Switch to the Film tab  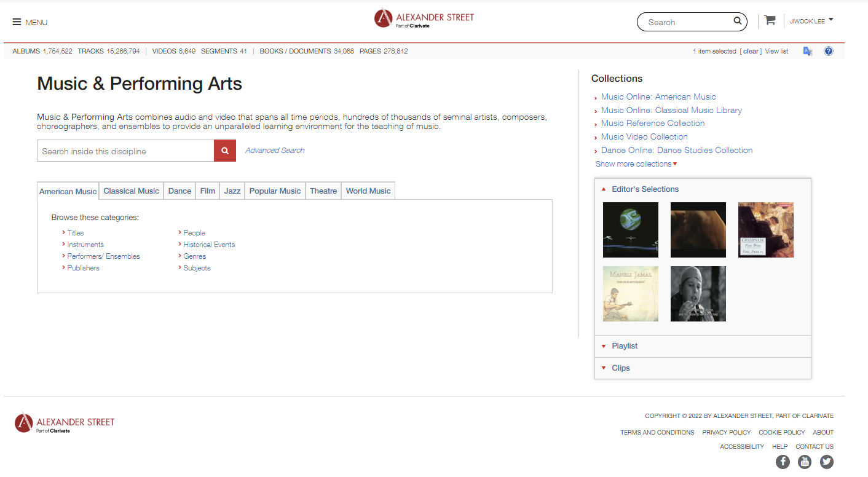(208, 191)
